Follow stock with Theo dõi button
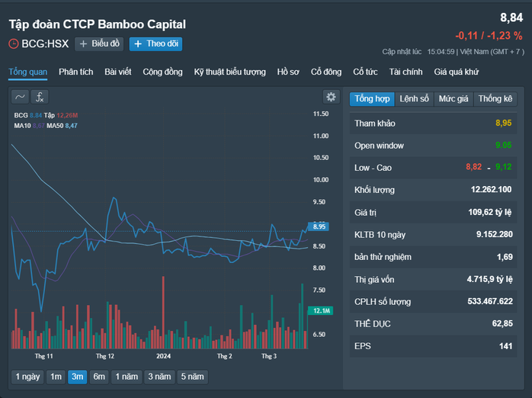The image size is (532, 398). (155, 43)
